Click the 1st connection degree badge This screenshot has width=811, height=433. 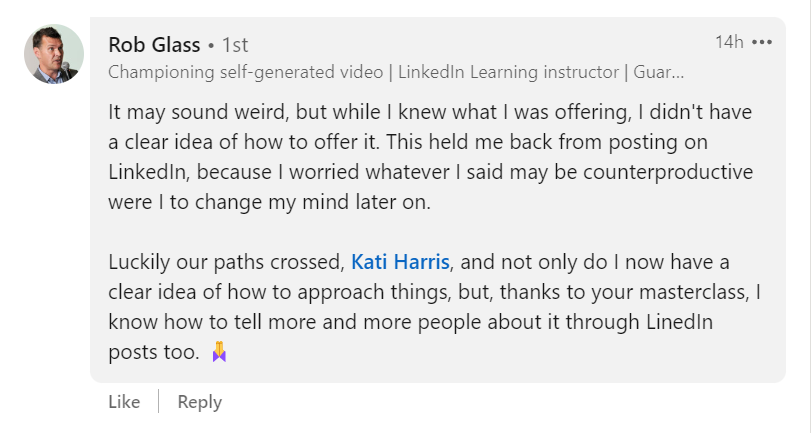[x=235, y=45]
